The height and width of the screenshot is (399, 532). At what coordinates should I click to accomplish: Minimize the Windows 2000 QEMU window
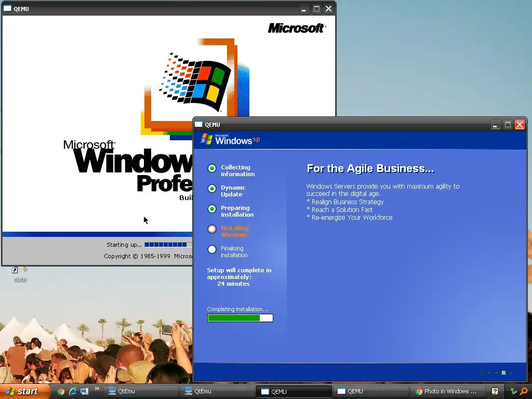click(304, 9)
